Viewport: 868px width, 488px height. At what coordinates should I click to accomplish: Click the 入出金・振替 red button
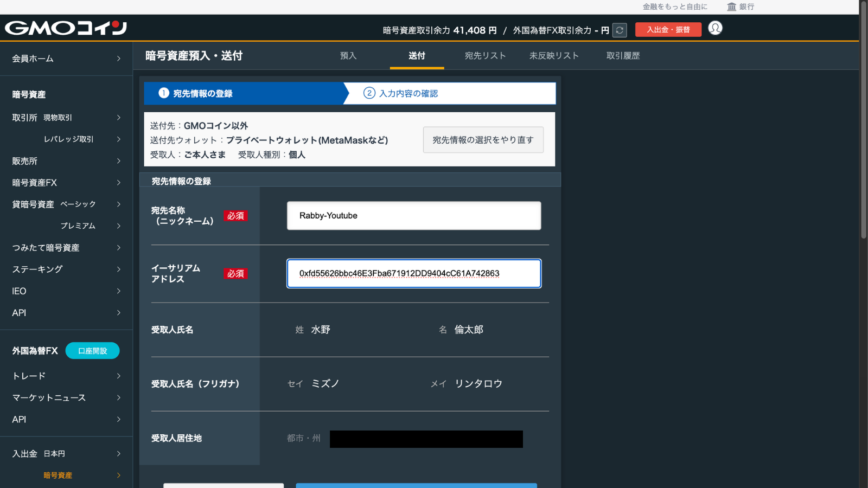pos(668,30)
